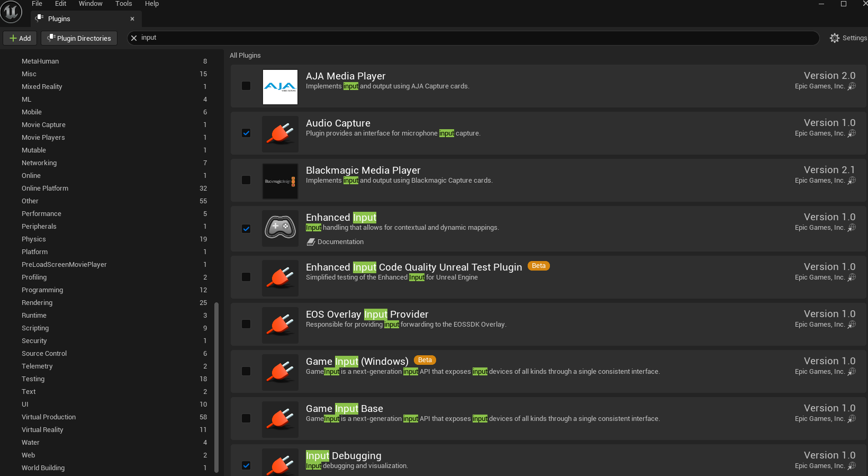Click the Game Input (Windows) plug icon
The height and width of the screenshot is (476, 868).
click(x=280, y=372)
